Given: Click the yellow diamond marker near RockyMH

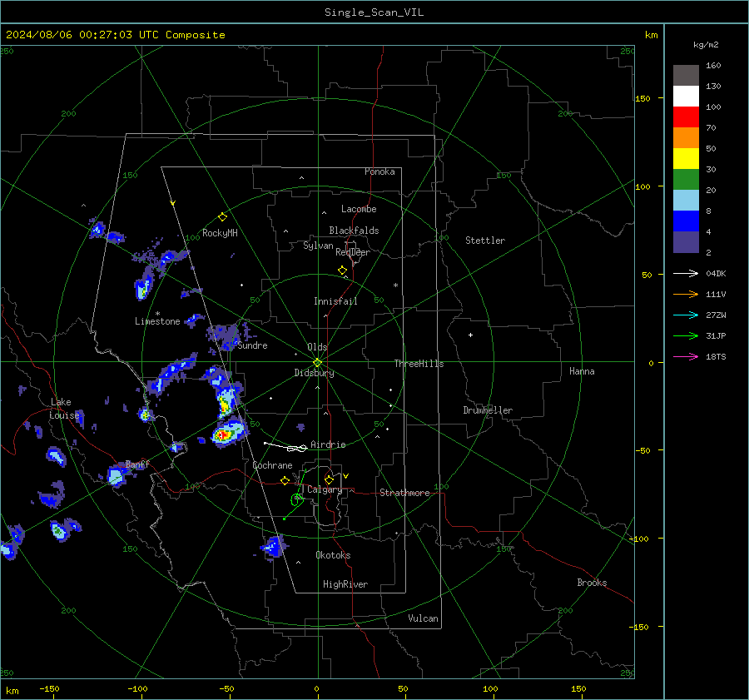Looking at the screenshot, I should [x=222, y=217].
